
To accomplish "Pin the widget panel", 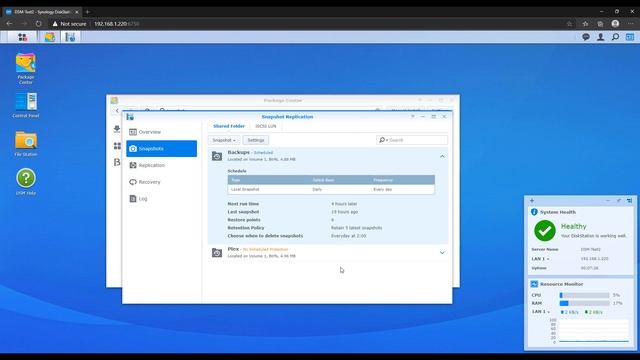I will [619, 200].
